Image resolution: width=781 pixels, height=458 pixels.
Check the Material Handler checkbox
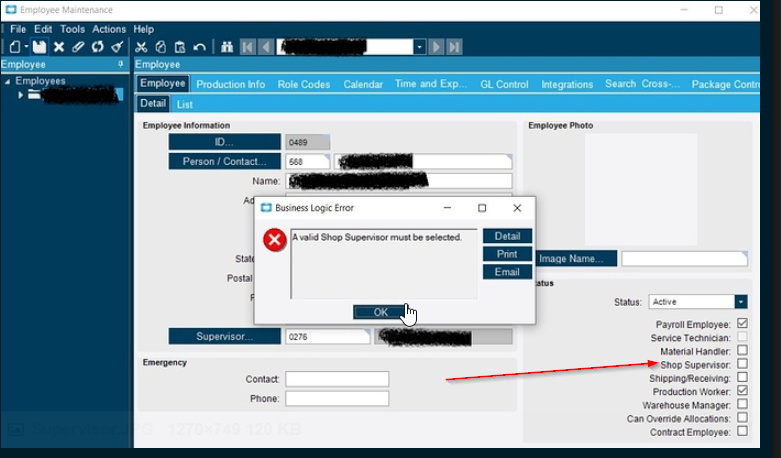(x=742, y=350)
